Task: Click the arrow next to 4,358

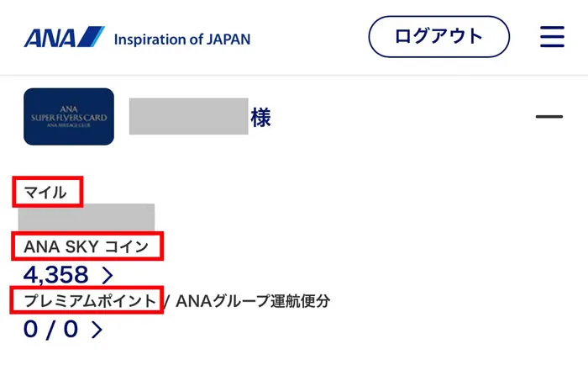Action: click(108, 275)
